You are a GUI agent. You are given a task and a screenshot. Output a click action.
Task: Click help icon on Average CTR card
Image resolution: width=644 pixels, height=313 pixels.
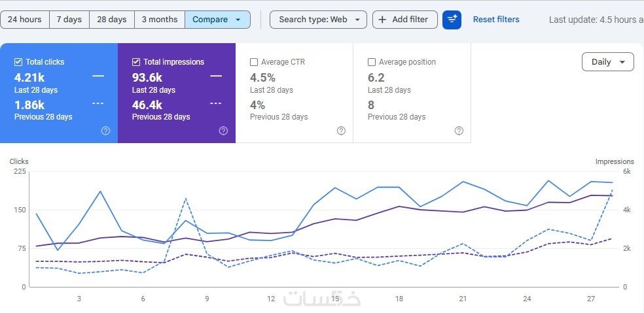(341, 131)
